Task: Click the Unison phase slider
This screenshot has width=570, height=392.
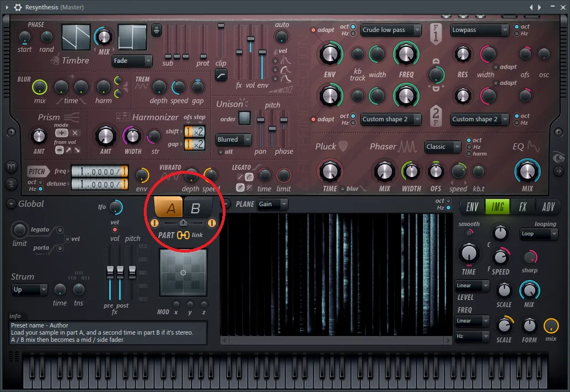Action: (x=284, y=127)
